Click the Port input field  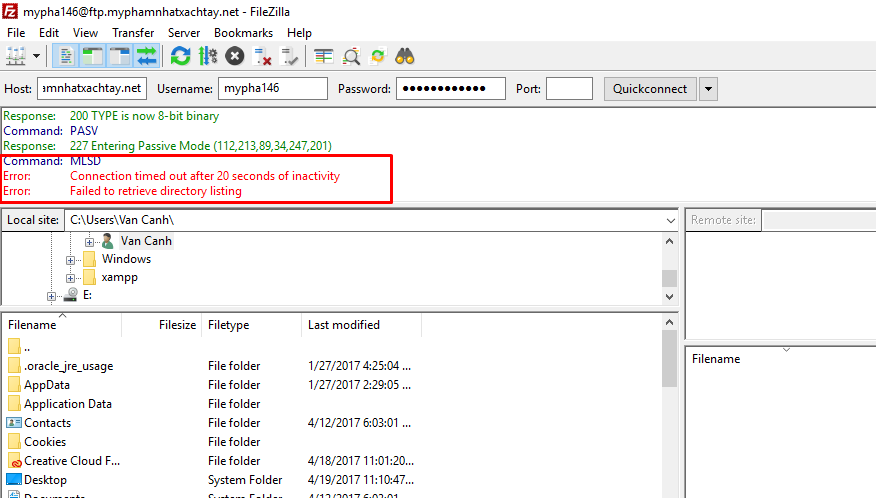569,88
